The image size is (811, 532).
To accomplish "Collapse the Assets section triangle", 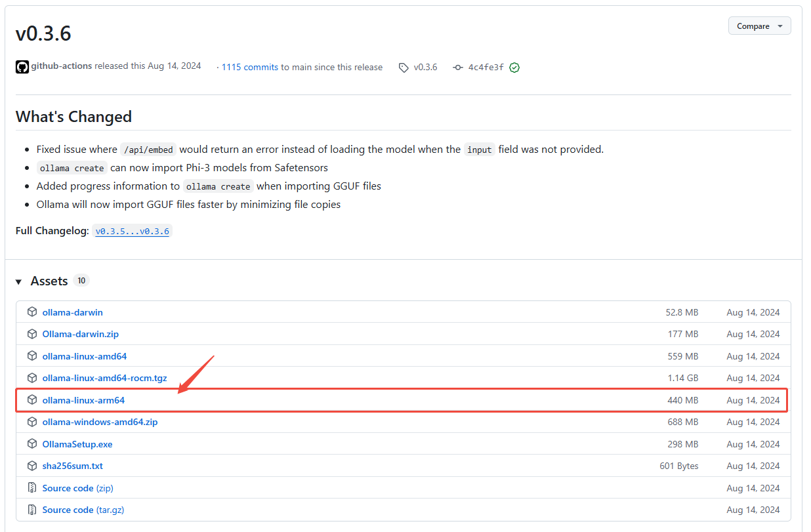I will pyautogui.click(x=19, y=281).
